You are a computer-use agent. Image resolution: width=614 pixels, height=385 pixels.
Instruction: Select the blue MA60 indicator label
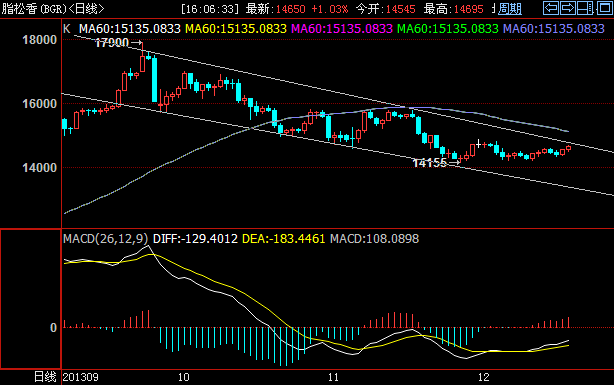coord(554,29)
